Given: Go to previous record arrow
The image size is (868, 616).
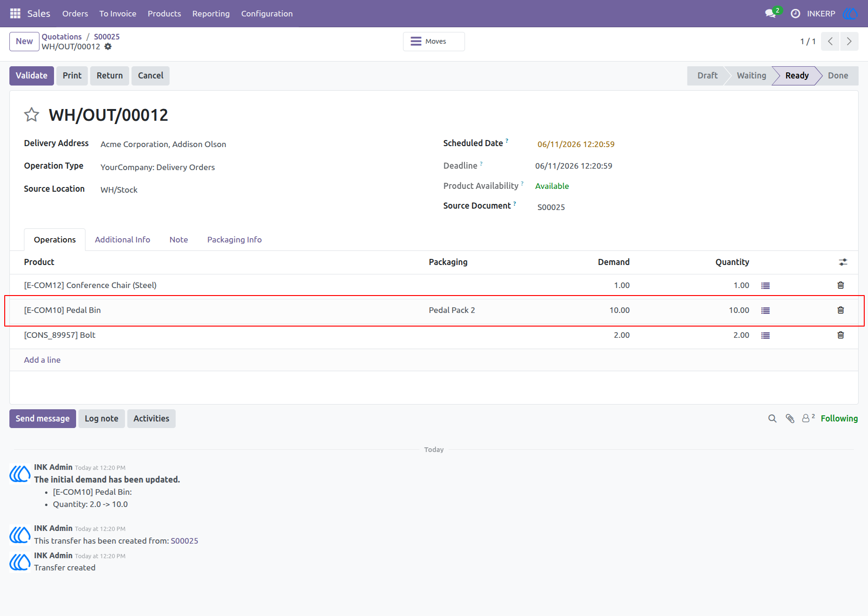Looking at the screenshot, I should pyautogui.click(x=830, y=41).
